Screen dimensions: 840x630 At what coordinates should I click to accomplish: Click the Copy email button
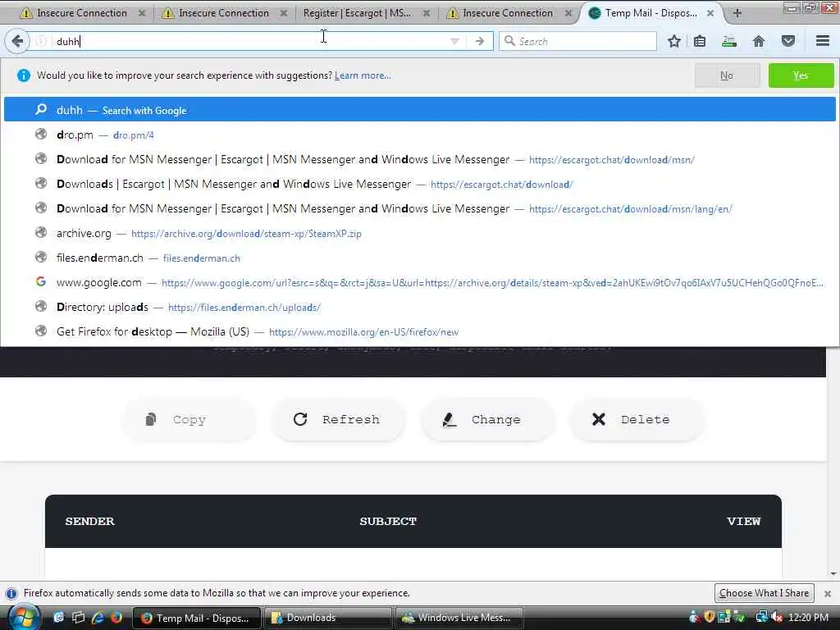189,419
